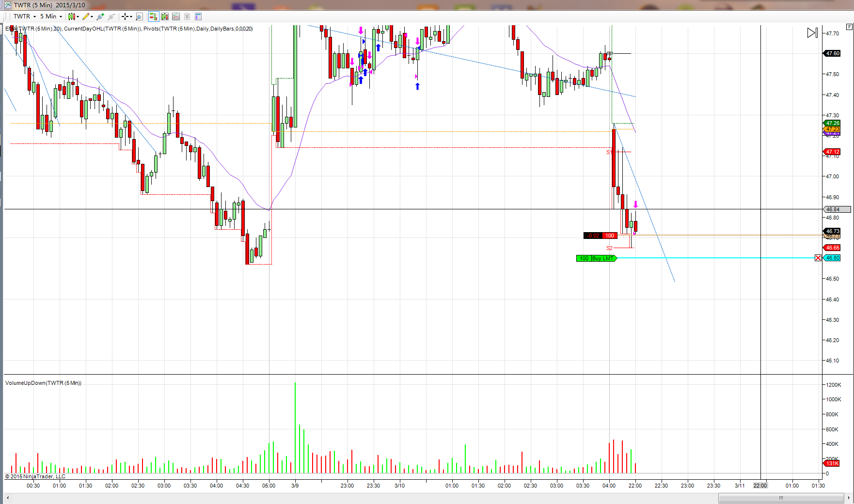Click the horizontal scrollbar thumb

pyautogui.click(x=781, y=498)
